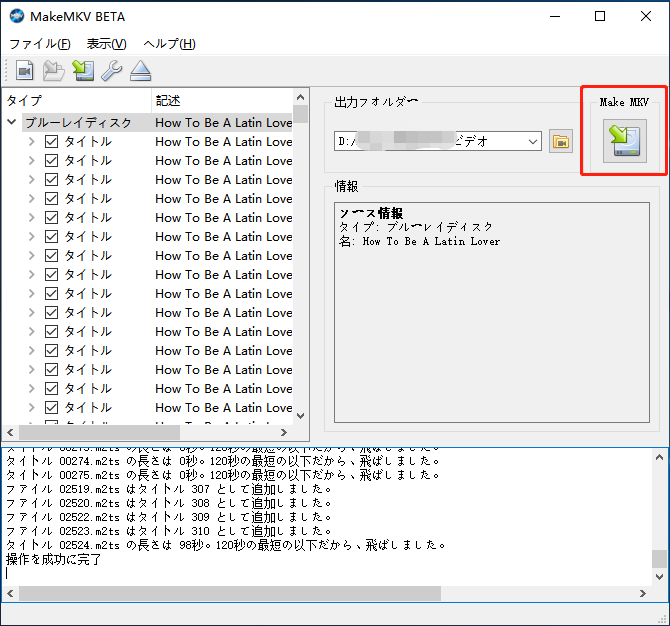The width and height of the screenshot is (670, 626).
Task: Click the MakeMKV app icon in title bar
Action: point(17,16)
